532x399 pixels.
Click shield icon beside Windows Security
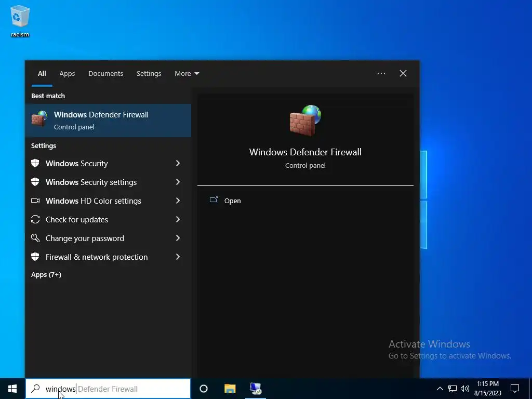coord(35,163)
